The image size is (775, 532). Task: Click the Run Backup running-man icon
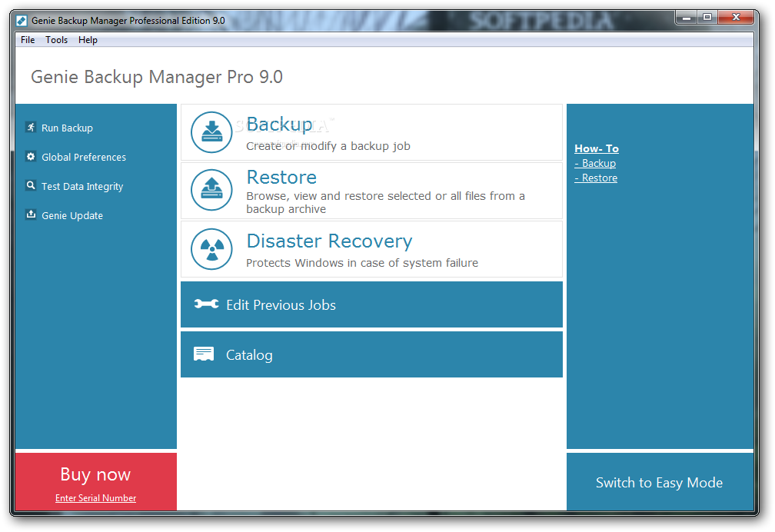(31, 128)
